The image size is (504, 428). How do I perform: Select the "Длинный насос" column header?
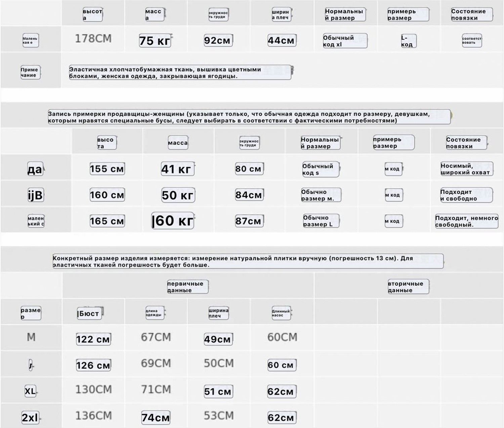[281, 313]
